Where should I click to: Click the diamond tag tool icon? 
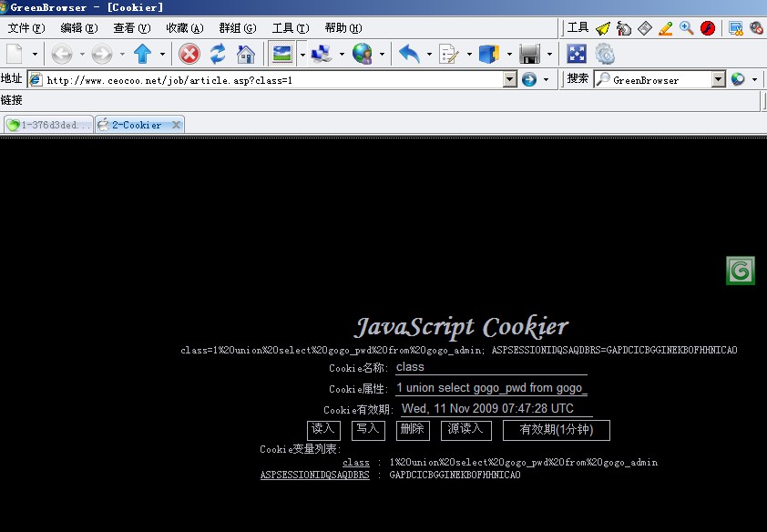[x=645, y=28]
